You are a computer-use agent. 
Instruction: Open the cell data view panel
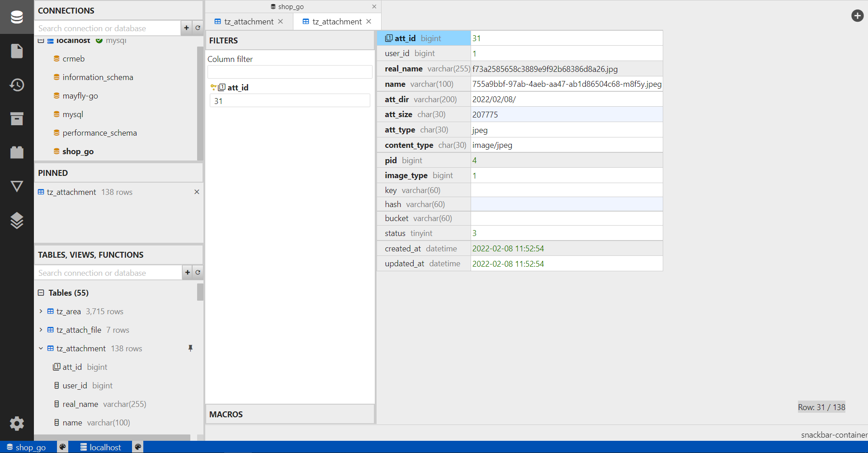pos(17,186)
